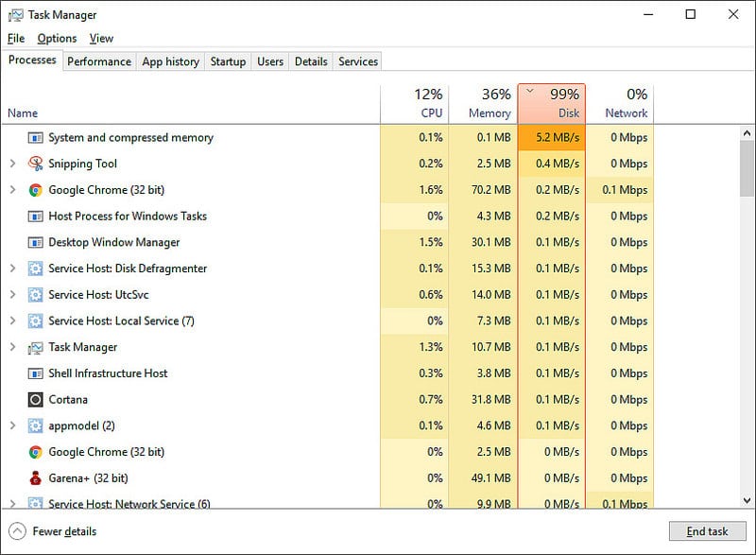Viewport: 756px width, 555px height.
Task: Expand Service Host: Disk Defragmenter
Action: [x=13, y=269]
